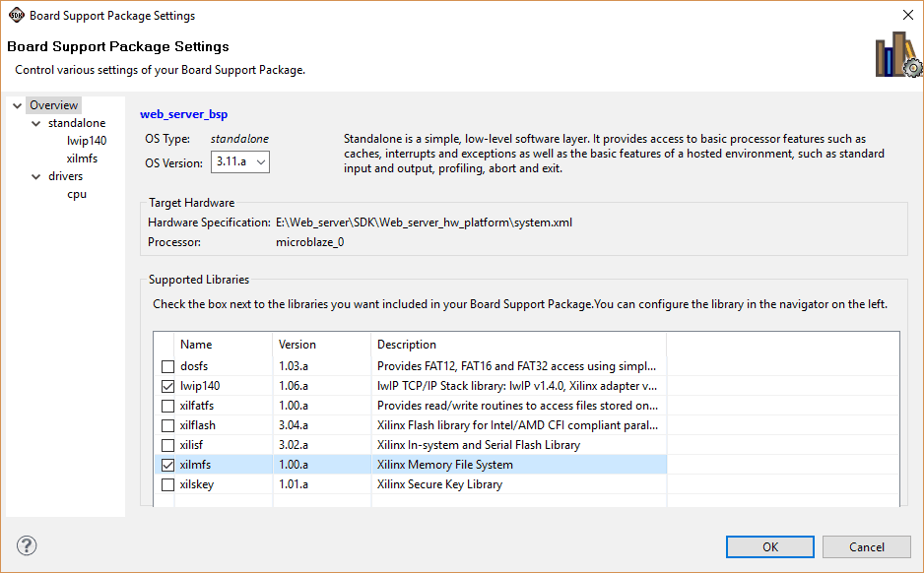Screen dimensions: 924x573
Task: Open the OS Version dropdown
Action: [240, 162]
